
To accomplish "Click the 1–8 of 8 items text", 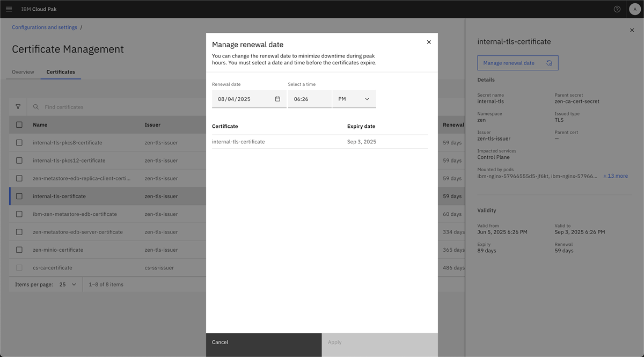I will tap(106, 285).
